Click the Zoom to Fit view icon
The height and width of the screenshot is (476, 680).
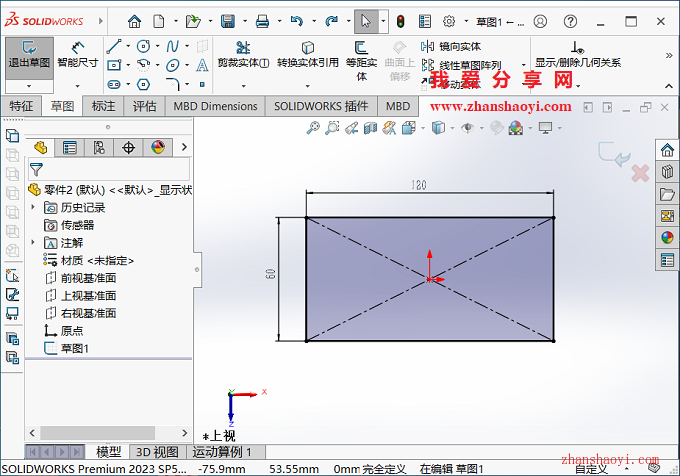313,128
